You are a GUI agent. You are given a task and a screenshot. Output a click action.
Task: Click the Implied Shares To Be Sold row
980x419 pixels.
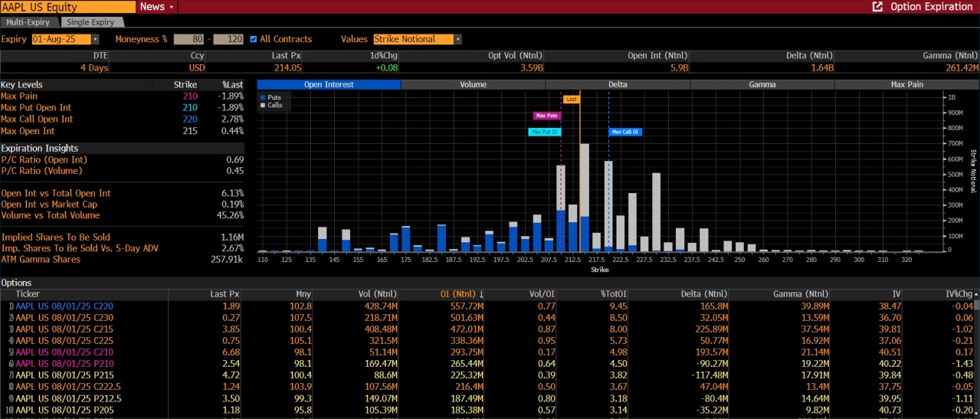click(x=123, y=237)
